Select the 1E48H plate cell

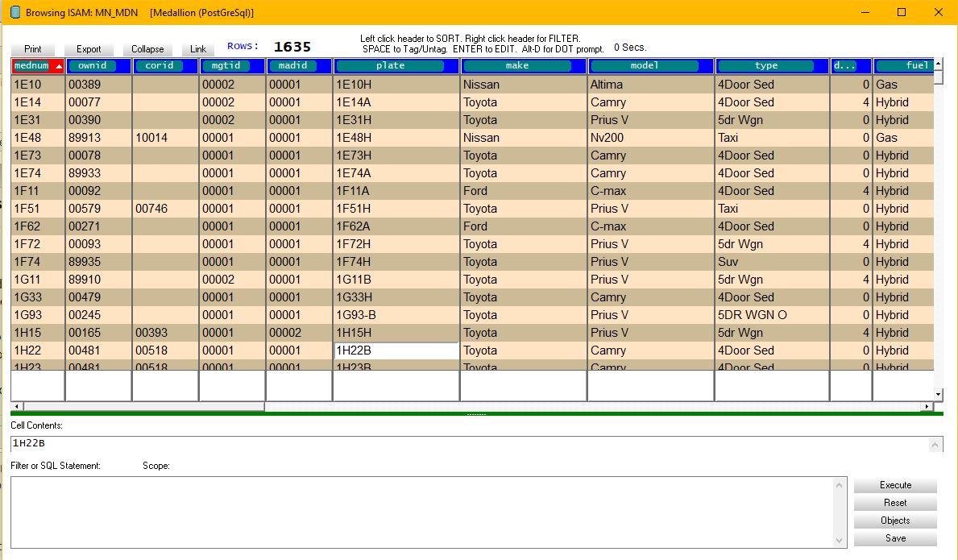(x=395, y=138)
